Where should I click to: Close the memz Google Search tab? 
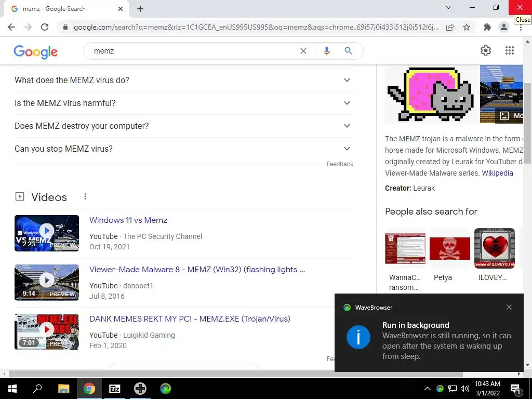[121, 9]
